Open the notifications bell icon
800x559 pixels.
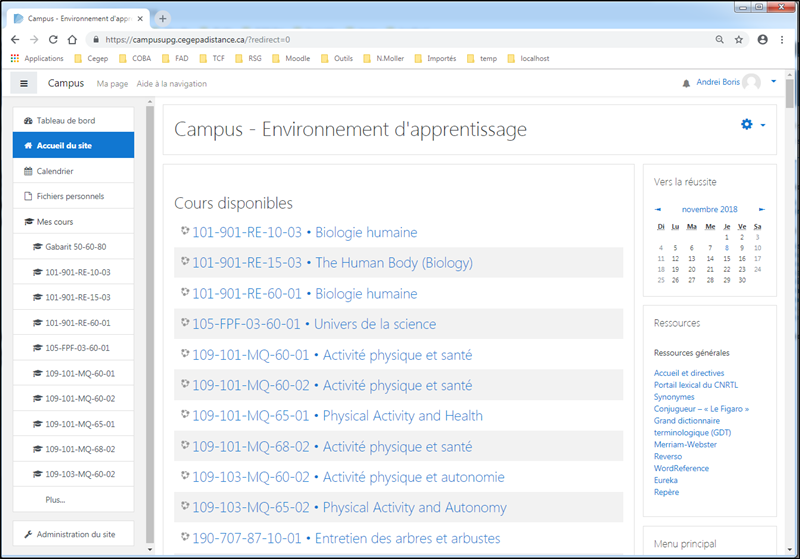686,83
